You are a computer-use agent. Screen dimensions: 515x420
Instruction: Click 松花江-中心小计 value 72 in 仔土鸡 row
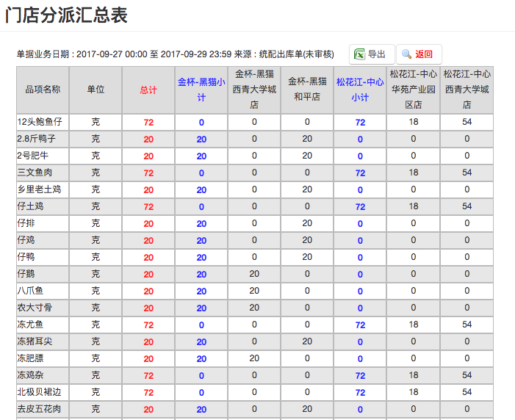[360, 207]
